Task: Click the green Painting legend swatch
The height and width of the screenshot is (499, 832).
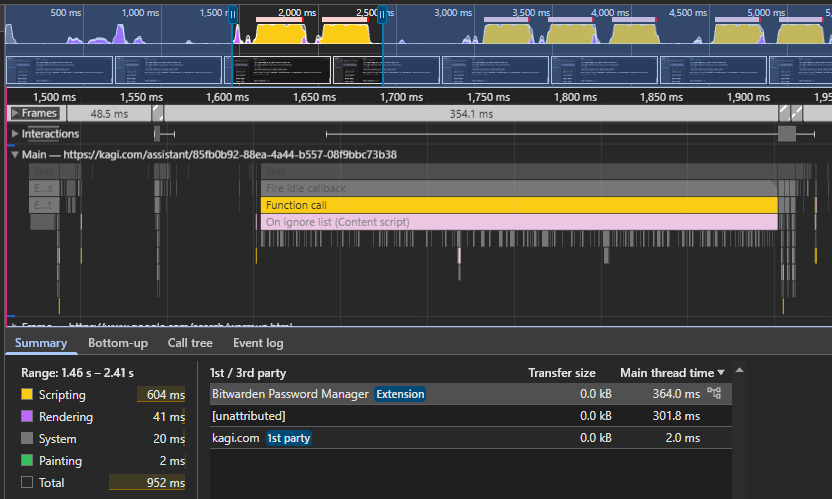Action: (27, 461)
